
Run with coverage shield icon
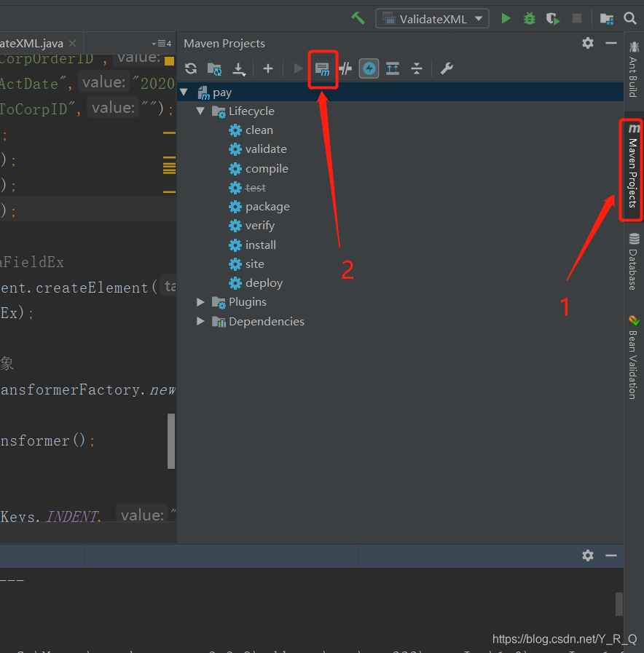point(553,19)
